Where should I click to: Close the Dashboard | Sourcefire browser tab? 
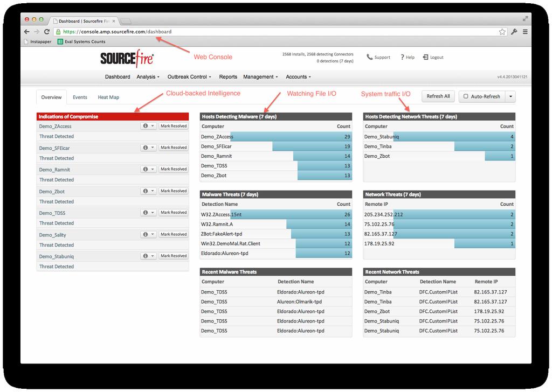[x=114, y=21]
